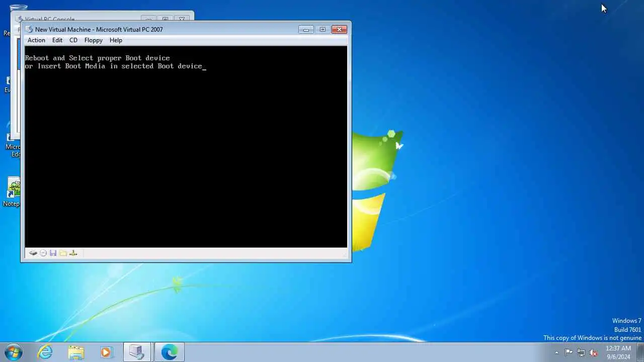Open the Edit menu
The image size is (644, 362).
[57, 40]
